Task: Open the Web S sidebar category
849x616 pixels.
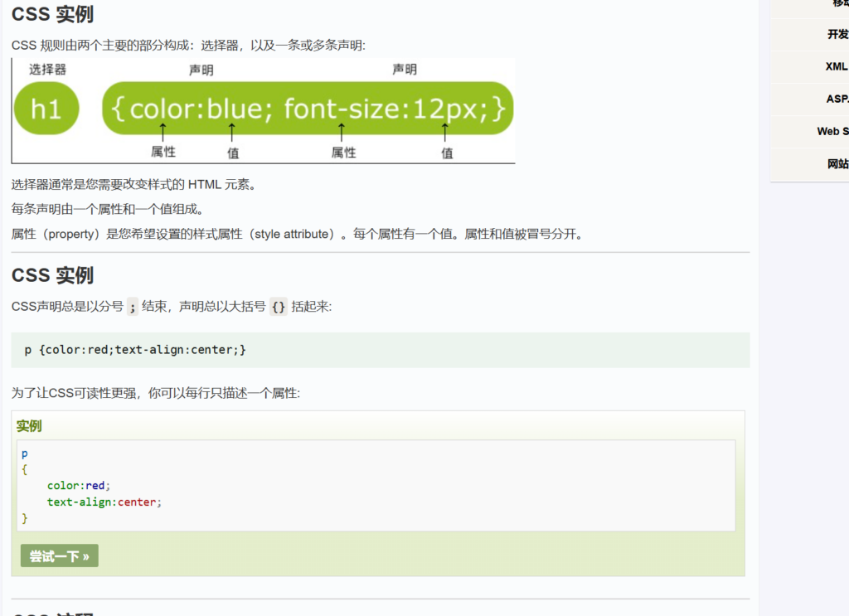Action: click(832, 131)
